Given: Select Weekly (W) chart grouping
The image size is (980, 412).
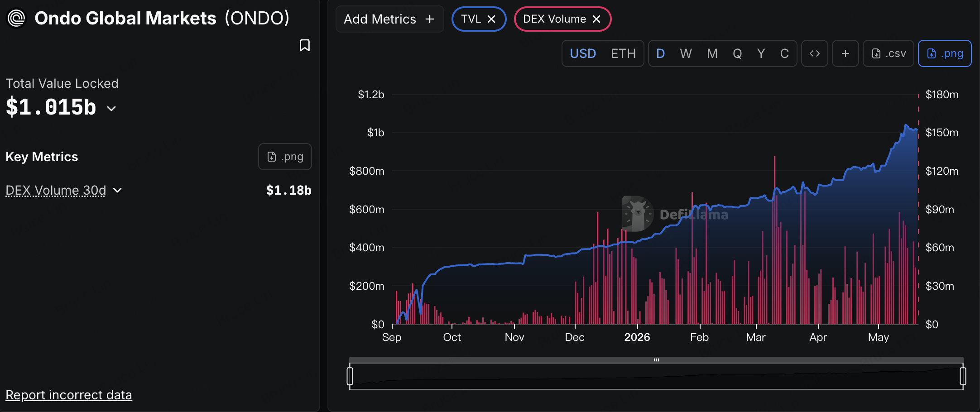Looking at the screenshot, I should point(686,53).
